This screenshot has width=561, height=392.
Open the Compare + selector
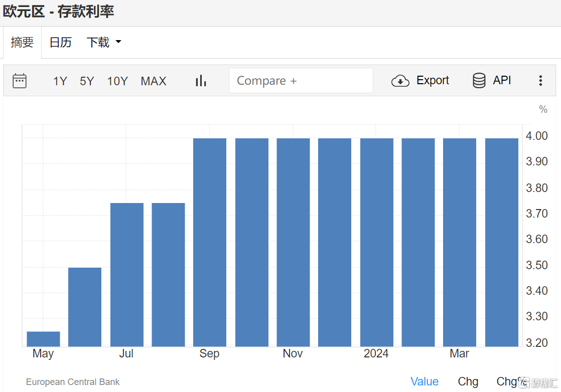301,80
